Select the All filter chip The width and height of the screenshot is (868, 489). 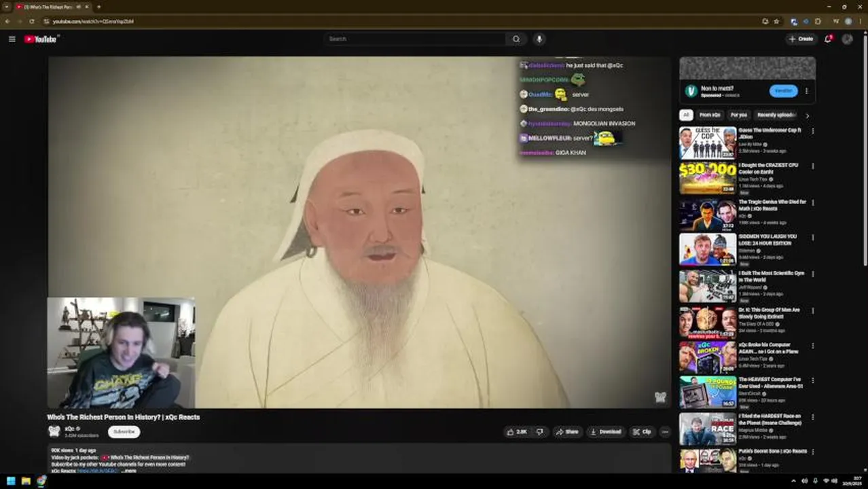pos(686,115)
